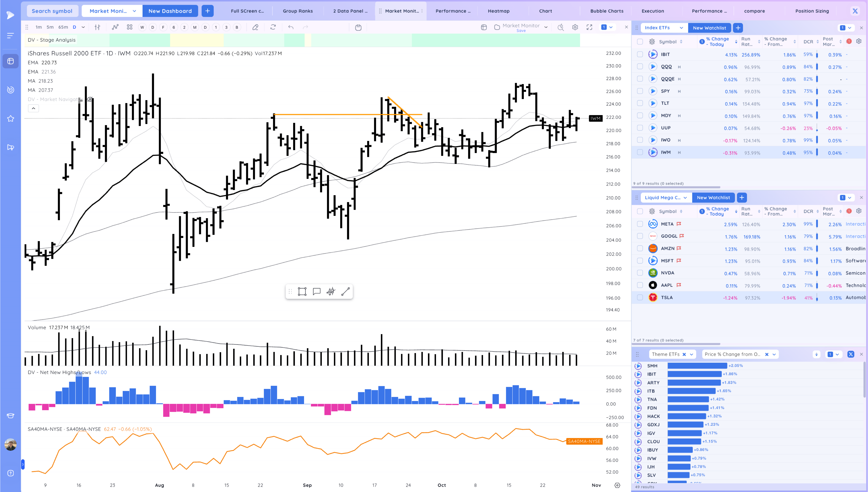Open chart settings gear icon
Viewport: 868px width, 492px height.
point(575,27)
